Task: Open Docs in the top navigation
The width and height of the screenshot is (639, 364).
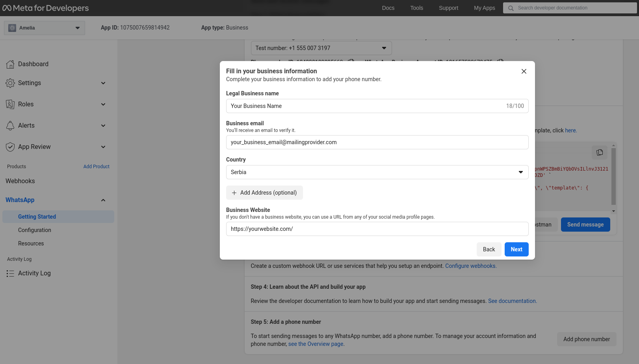Action: coord(388,8)
